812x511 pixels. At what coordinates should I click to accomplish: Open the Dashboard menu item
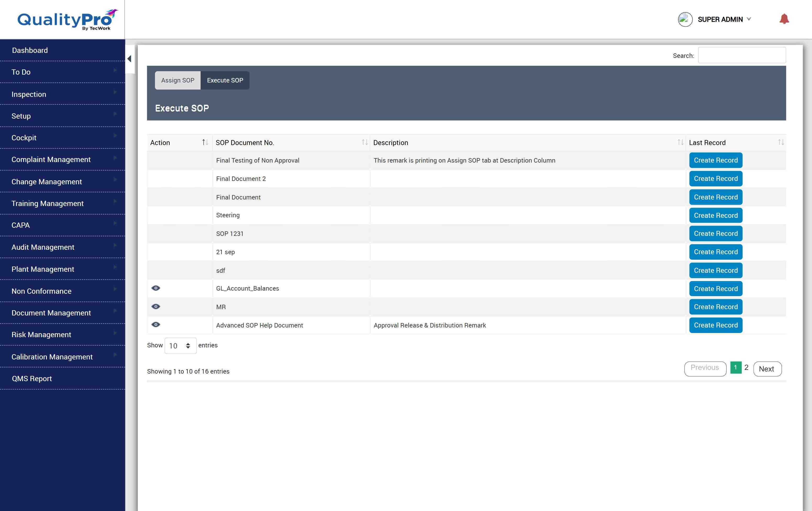(30, 50)
